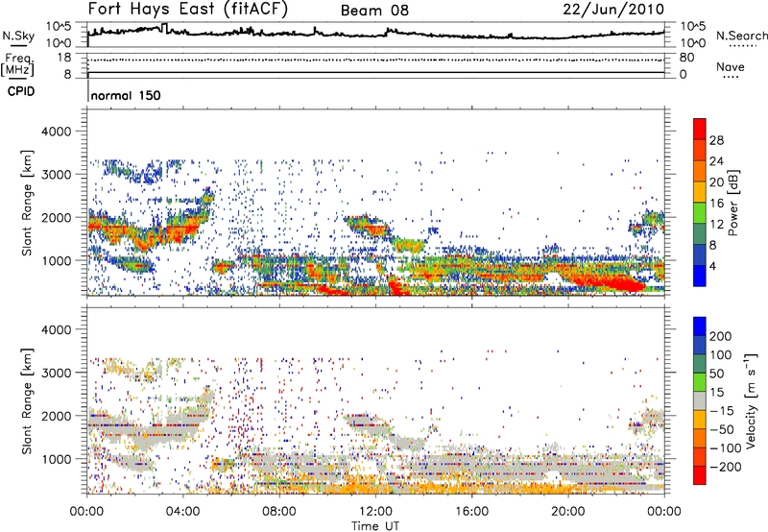Viewport: 768px width, 532px height.
Task: Click the '16:00' time tick label
Action: point(472,512)
